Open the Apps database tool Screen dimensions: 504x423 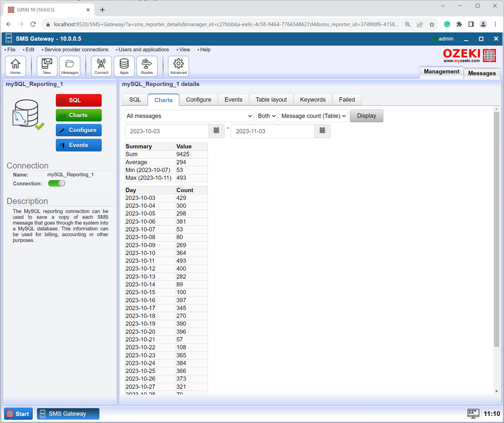point(124,66)
